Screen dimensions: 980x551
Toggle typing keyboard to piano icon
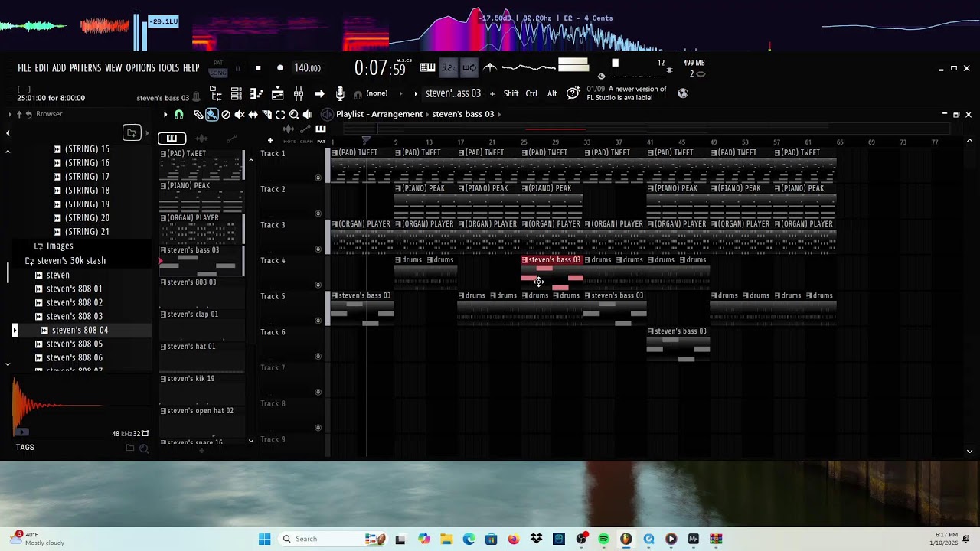(x=428, y=67)
